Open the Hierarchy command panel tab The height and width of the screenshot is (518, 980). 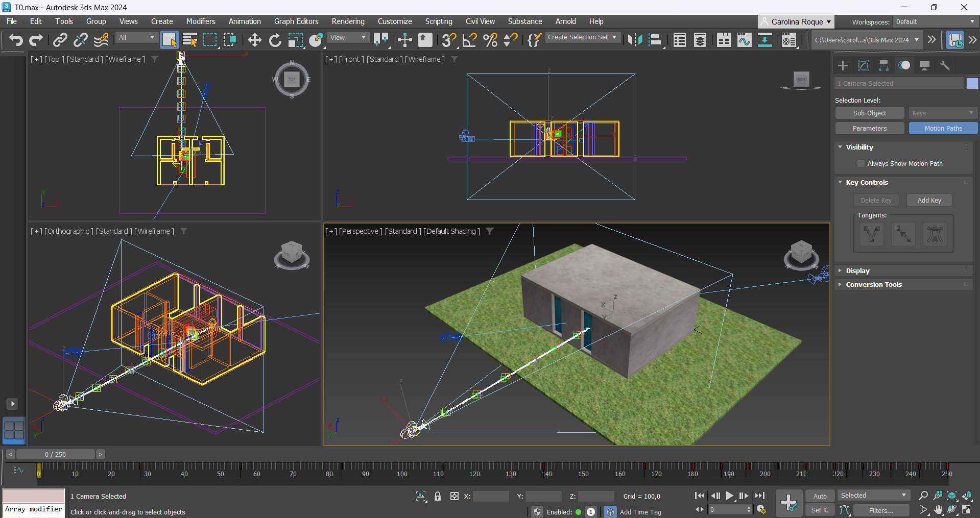point(883,65)
